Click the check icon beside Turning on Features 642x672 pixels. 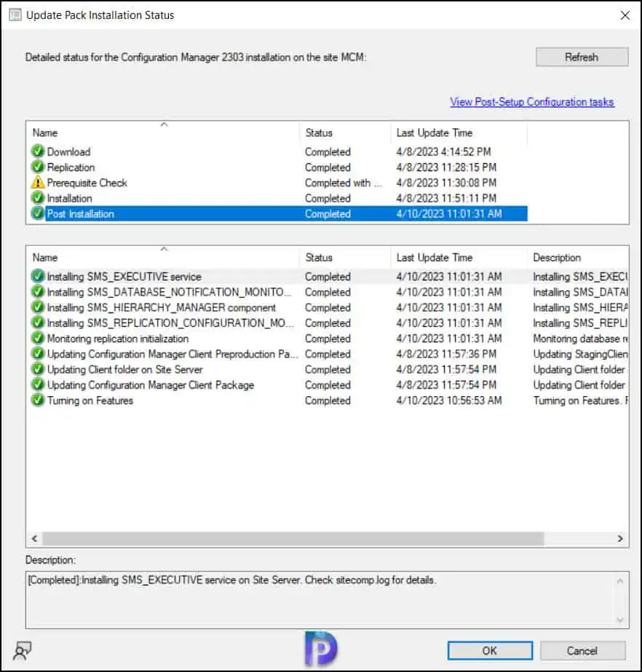pyautogui.click(x=38, y=400)
